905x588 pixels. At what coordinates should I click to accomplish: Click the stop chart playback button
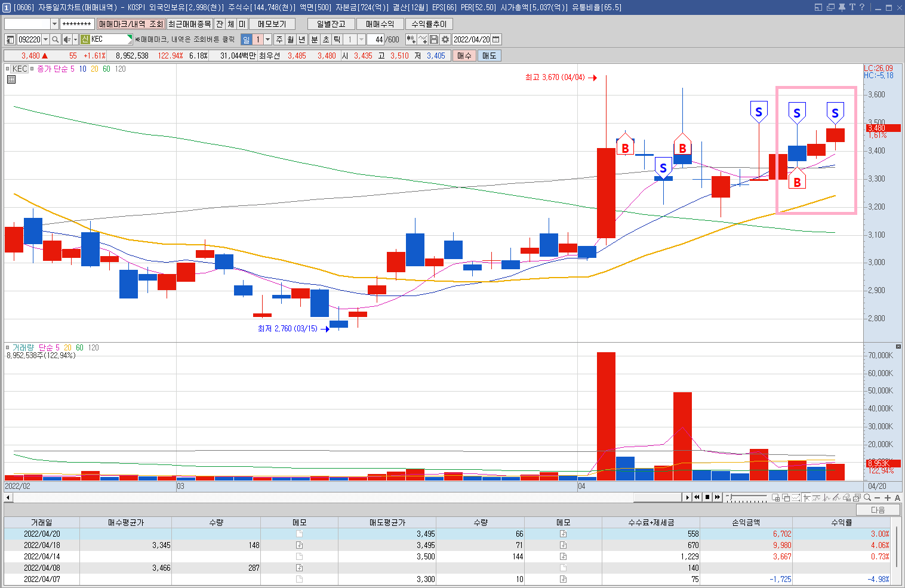pos(707,497)
